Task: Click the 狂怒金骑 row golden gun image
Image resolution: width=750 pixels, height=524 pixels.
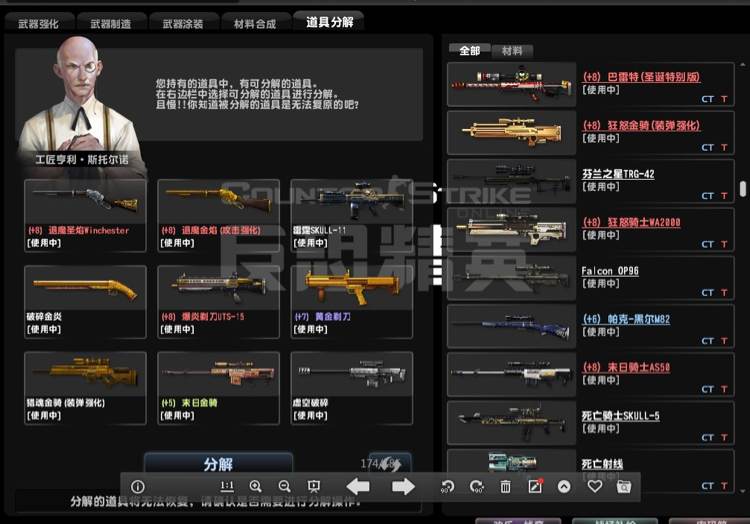Action: coord(511,132)
